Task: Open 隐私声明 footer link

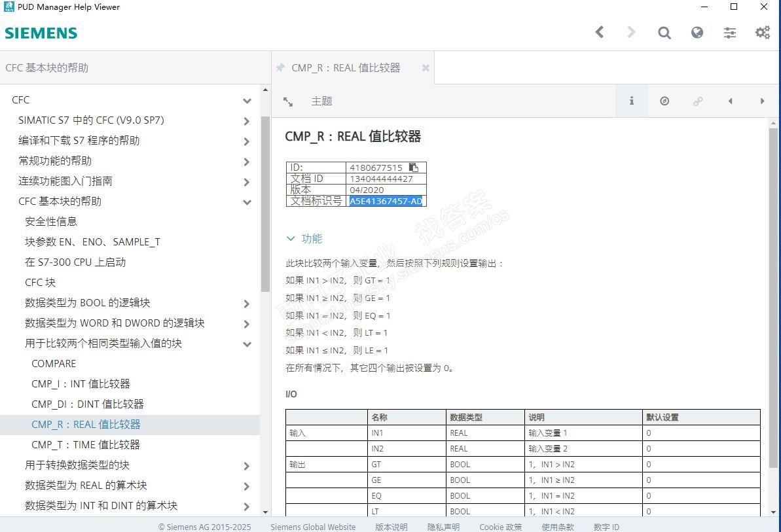Action: coord(443,527)
